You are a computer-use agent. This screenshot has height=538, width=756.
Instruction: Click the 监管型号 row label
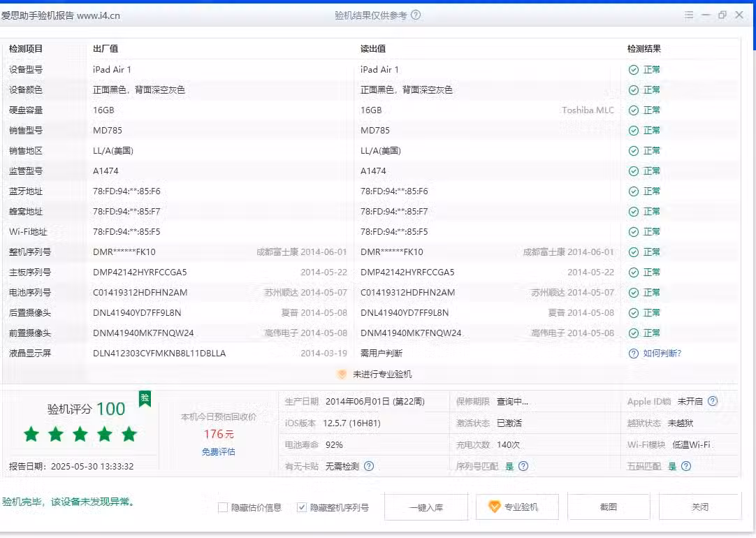click(26, 171)
